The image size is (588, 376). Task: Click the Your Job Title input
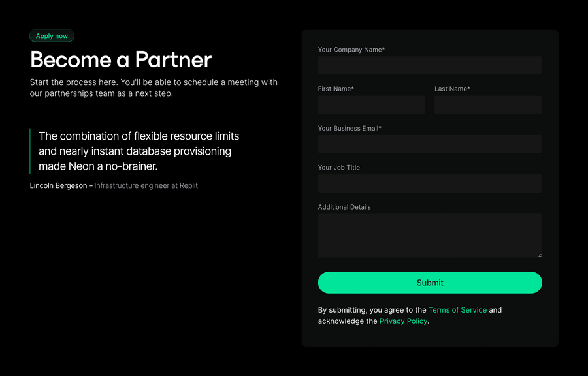429,183
